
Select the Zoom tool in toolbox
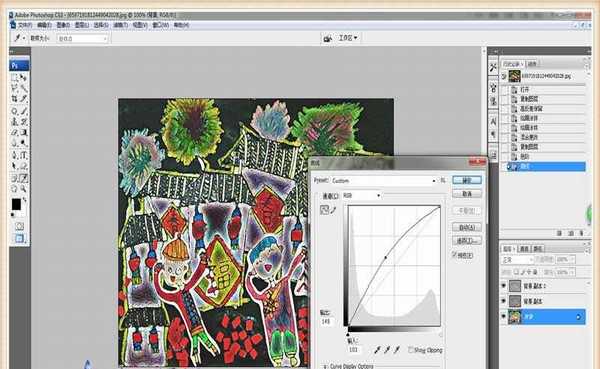23,189
